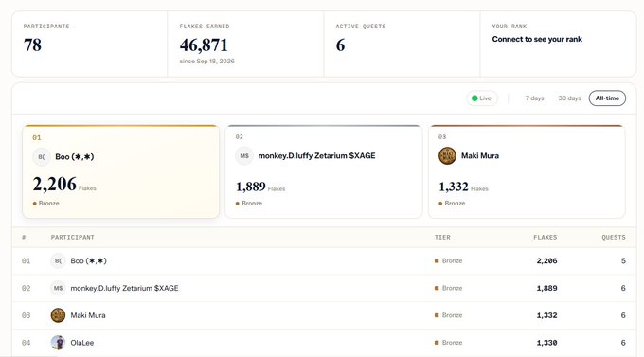Click OlaLee avatar in table row 04

58,342
